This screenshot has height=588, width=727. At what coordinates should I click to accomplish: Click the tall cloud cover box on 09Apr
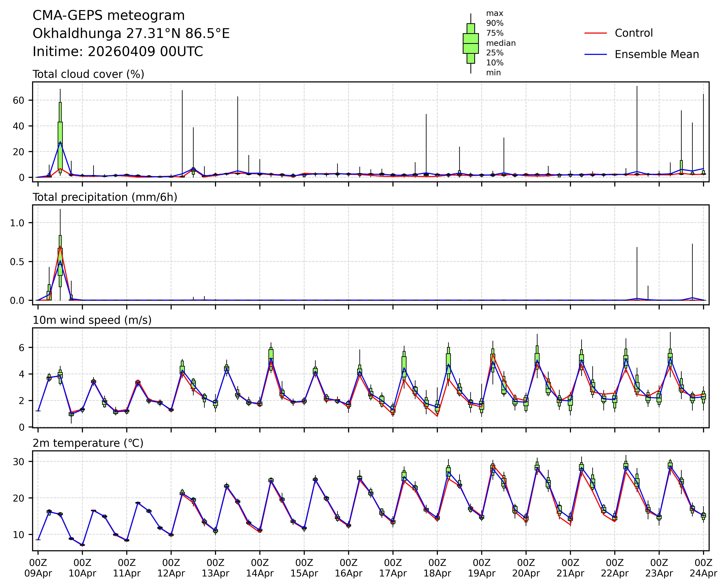tap(60, 135)
